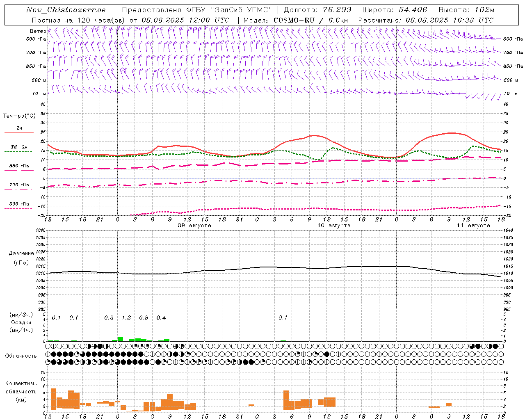Click the "(мм/3ч.)" precipitation unit label
525x420 pixels.
(21, 315)
